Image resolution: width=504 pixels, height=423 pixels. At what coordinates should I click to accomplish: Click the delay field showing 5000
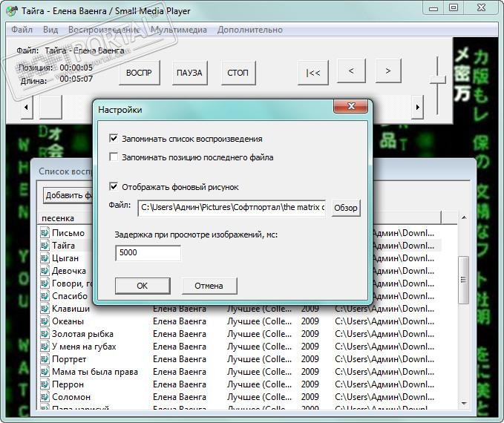[x=148, y=253]
